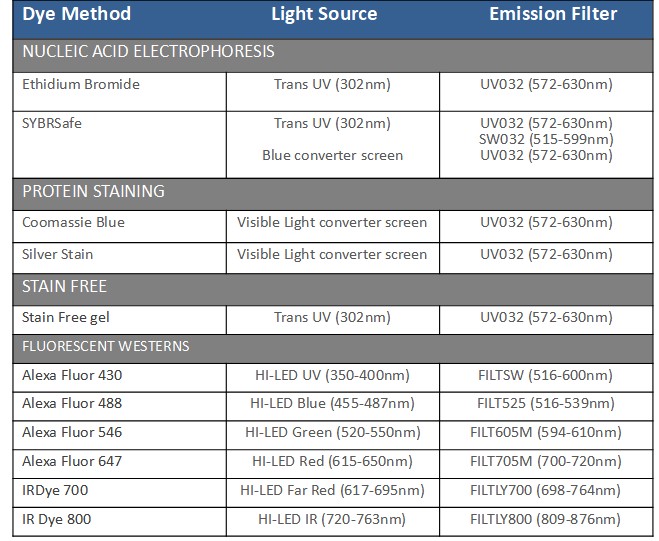Click the Ethidium Bromide cell
The image size is (659, 541).
[81, 85]
